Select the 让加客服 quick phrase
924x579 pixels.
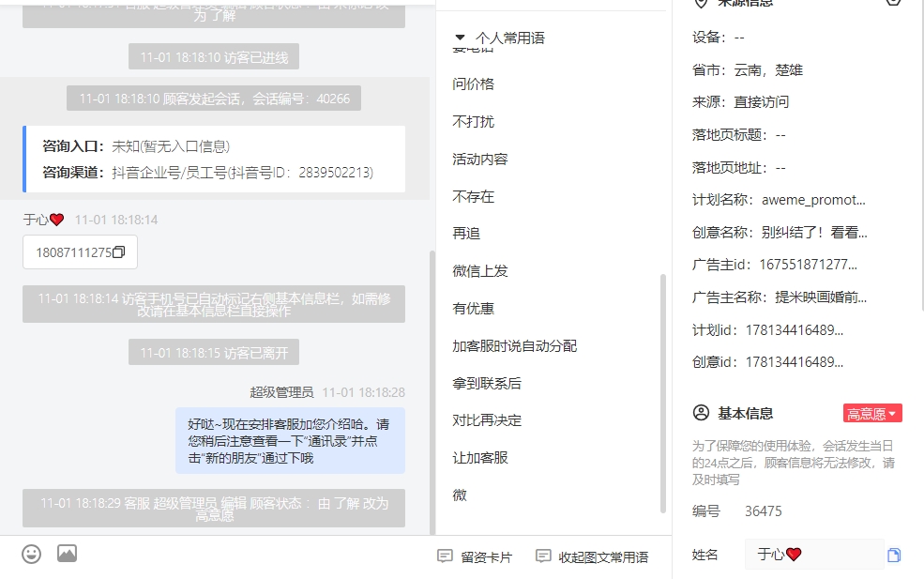click(480, 458)
